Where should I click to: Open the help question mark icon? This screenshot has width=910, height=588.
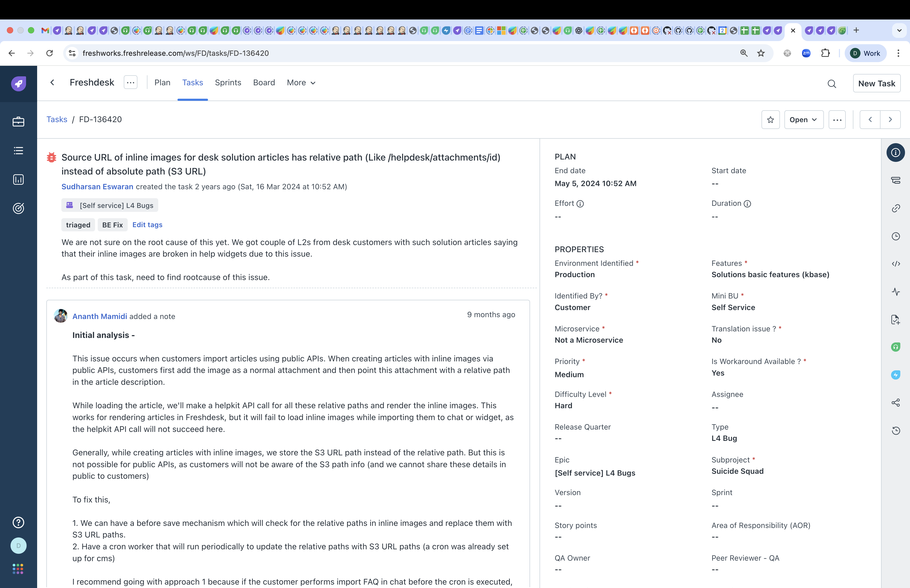tap(18, 522)
